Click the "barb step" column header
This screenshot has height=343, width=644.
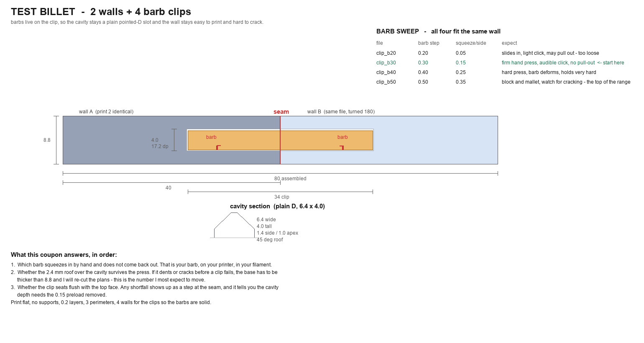[429, 43]
